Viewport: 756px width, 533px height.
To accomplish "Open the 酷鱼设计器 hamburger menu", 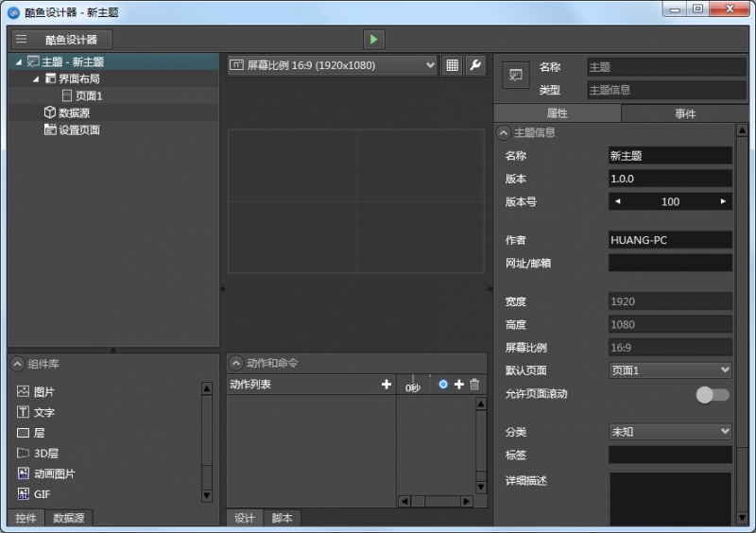I will click(x=21, y=40).
